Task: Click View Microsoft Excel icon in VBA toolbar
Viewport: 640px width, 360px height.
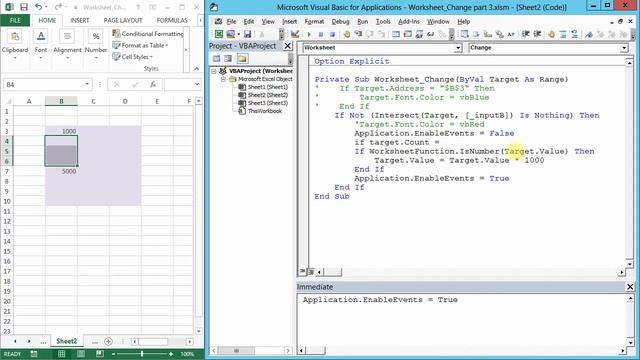Action: (x=219, y=34)
